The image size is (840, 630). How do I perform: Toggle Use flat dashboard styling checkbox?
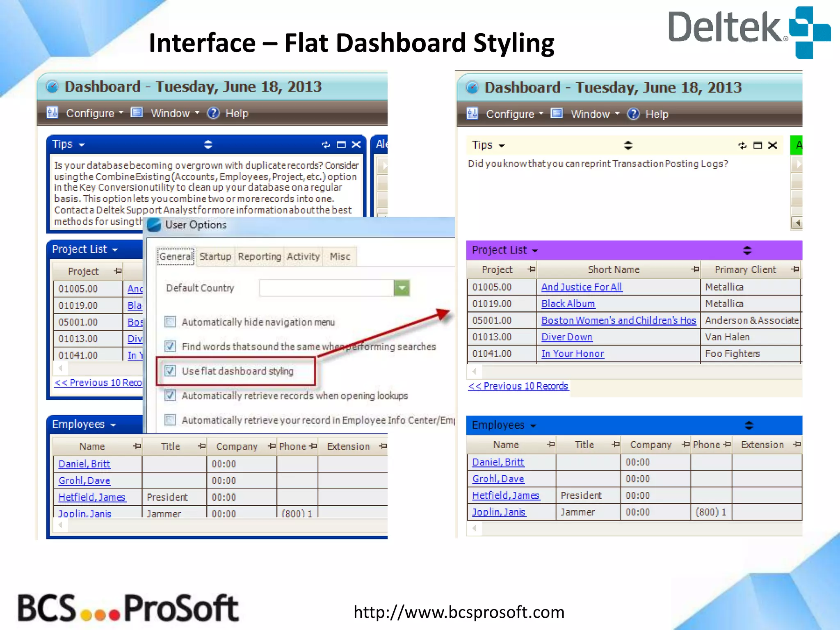[x=170, y=371]
